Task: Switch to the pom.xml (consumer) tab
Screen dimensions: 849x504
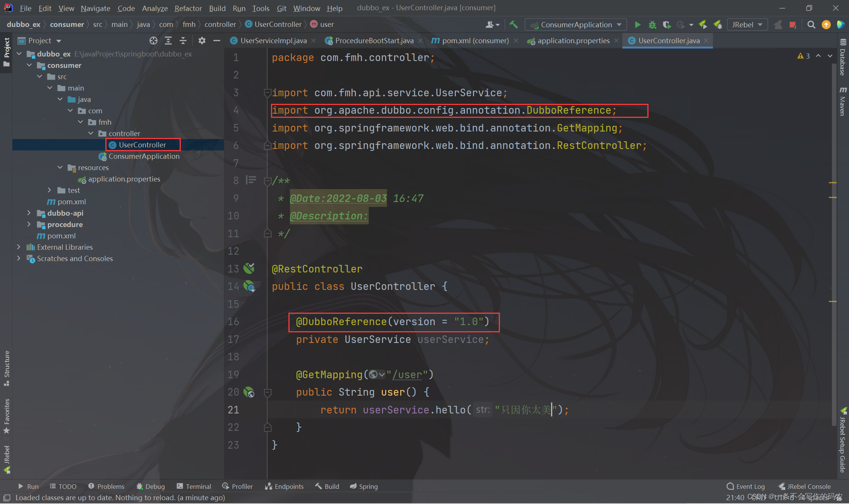Action: (x=475, y=41)
